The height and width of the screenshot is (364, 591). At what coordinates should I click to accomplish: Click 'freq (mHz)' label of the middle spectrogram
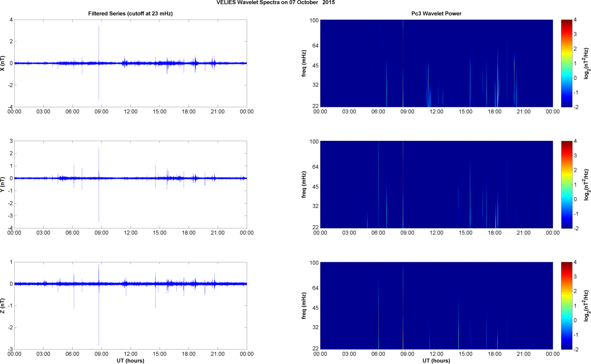(x=305, y=184)
